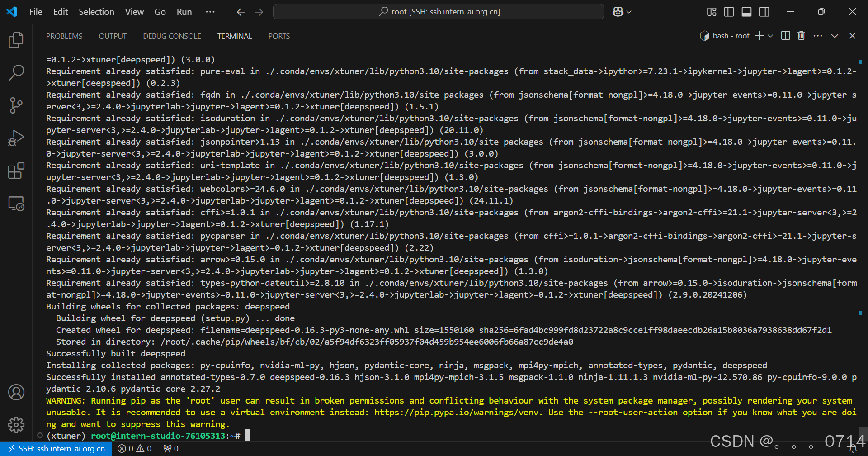Viewport: 868px width, 456px height.
Task: Click the VS Code logo icon
Action: pyautogui.click(x=12, y=12)
